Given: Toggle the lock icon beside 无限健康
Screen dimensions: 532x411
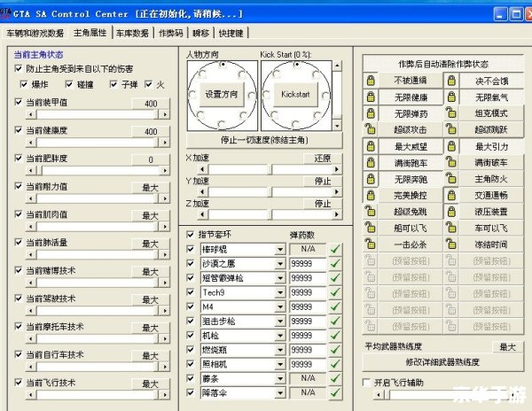Looking at the screenshot, I should tap(371, 97).
